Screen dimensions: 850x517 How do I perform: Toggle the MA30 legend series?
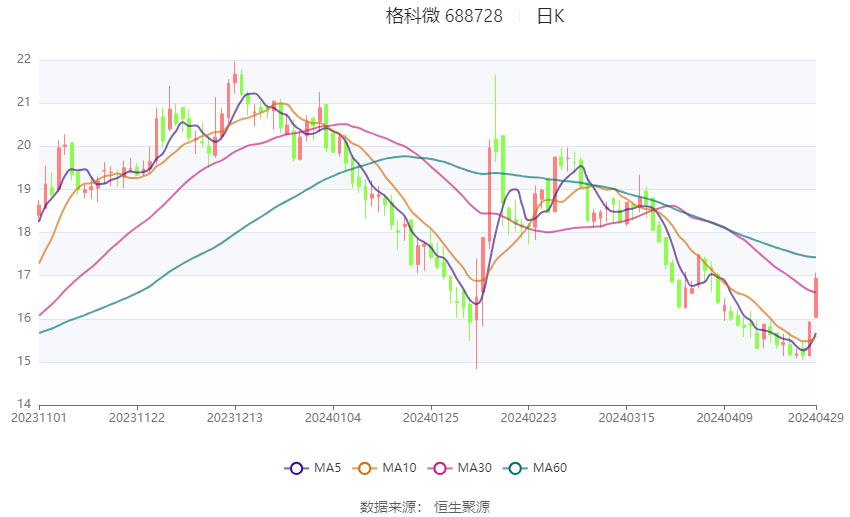click(460, 468)
